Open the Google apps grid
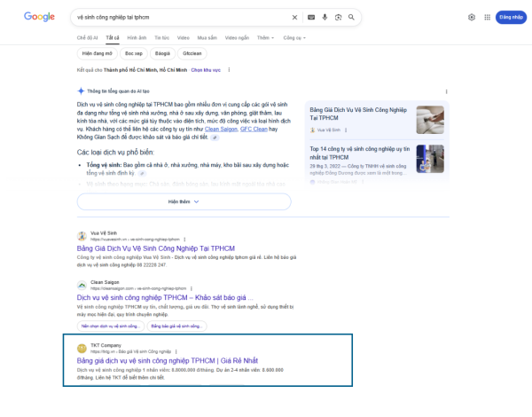The image size is (532, 417). click(x=487, y=17)
